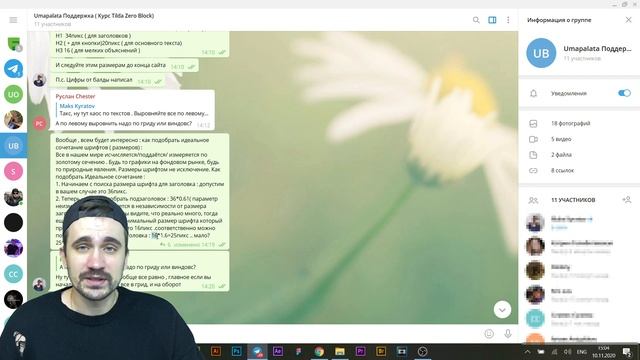The height and width of the screenshot is (360, 640).
Task: Toggle group notifications switch
Action: pos(624,93)
